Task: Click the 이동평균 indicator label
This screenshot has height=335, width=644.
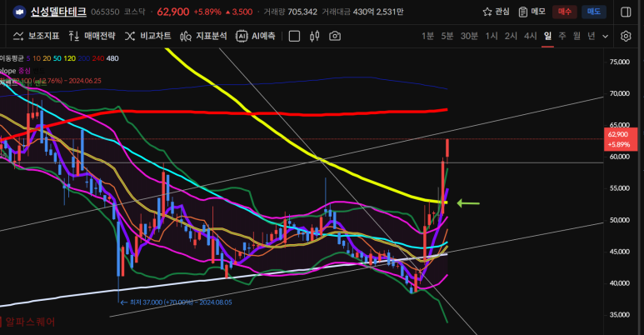Action: pyautogui.click(x=12, y=58)
